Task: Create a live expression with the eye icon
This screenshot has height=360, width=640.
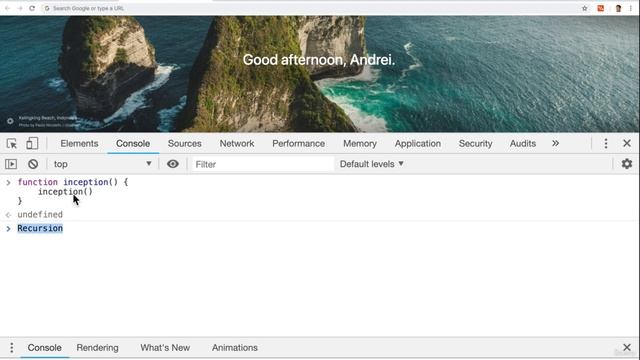Action: tap(173, 164)
